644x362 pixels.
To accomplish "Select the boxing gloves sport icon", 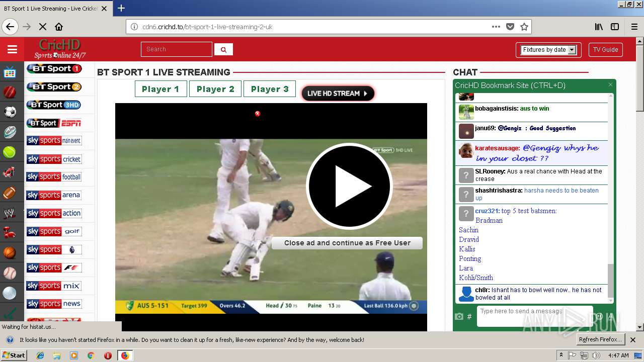I will 10,232.
